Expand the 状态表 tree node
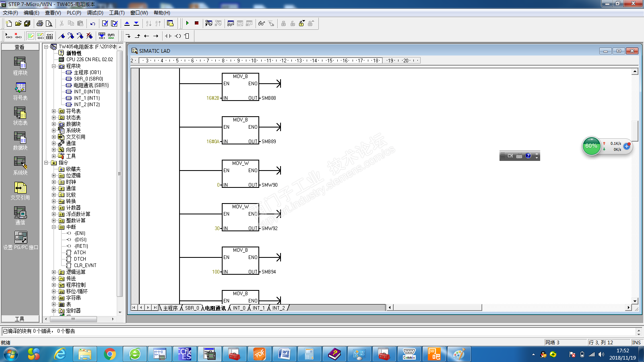The width and height of the screenshot is (644, 362). (x=54, y=117)
